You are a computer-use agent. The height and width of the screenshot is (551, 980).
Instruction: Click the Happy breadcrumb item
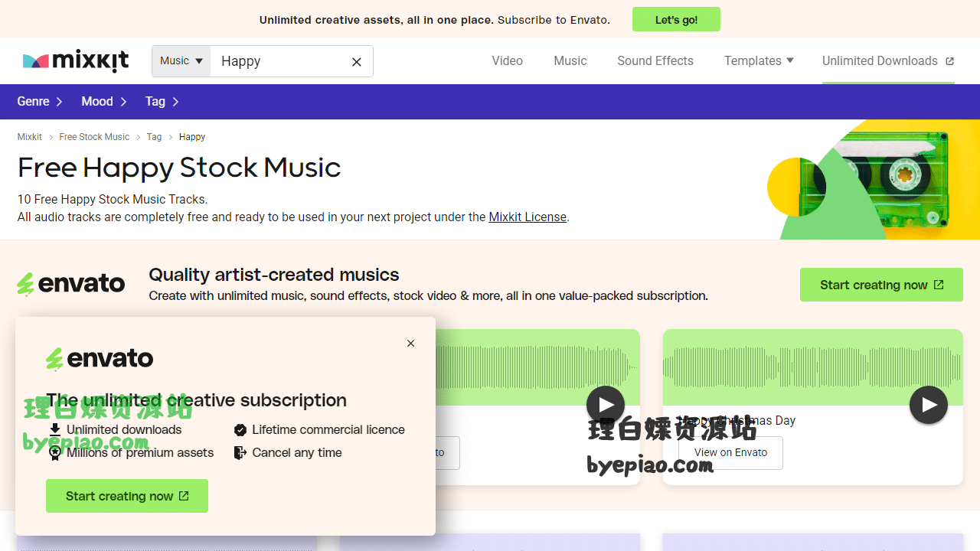point(192,137)
